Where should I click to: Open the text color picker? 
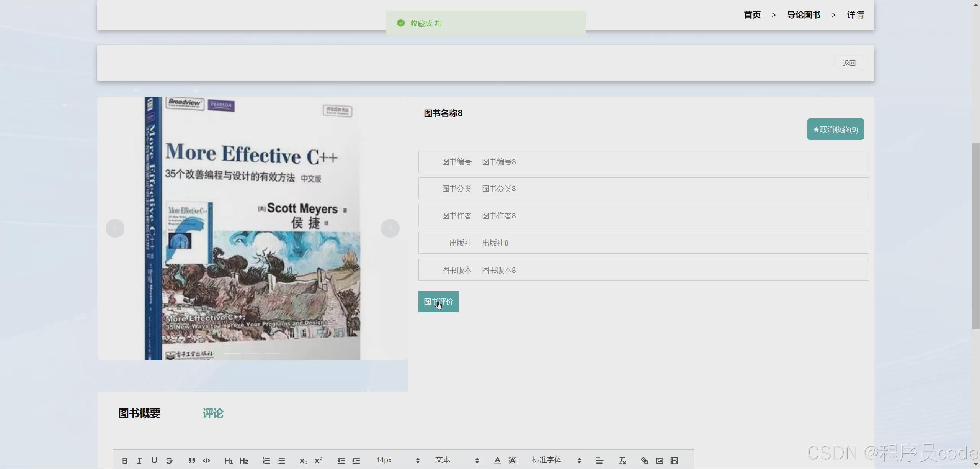497,461
